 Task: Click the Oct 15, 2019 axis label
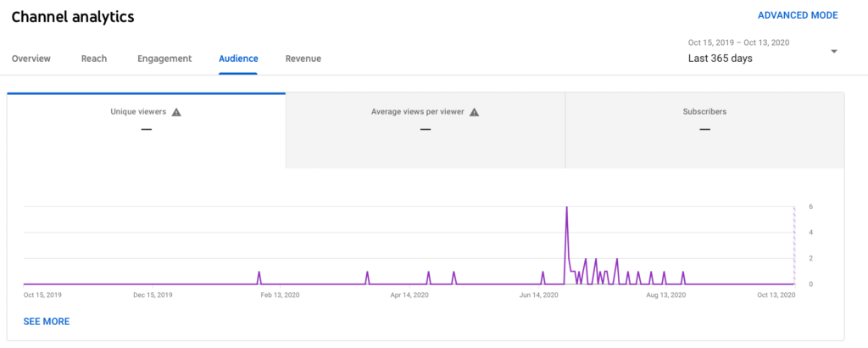[x=42, y=295]
